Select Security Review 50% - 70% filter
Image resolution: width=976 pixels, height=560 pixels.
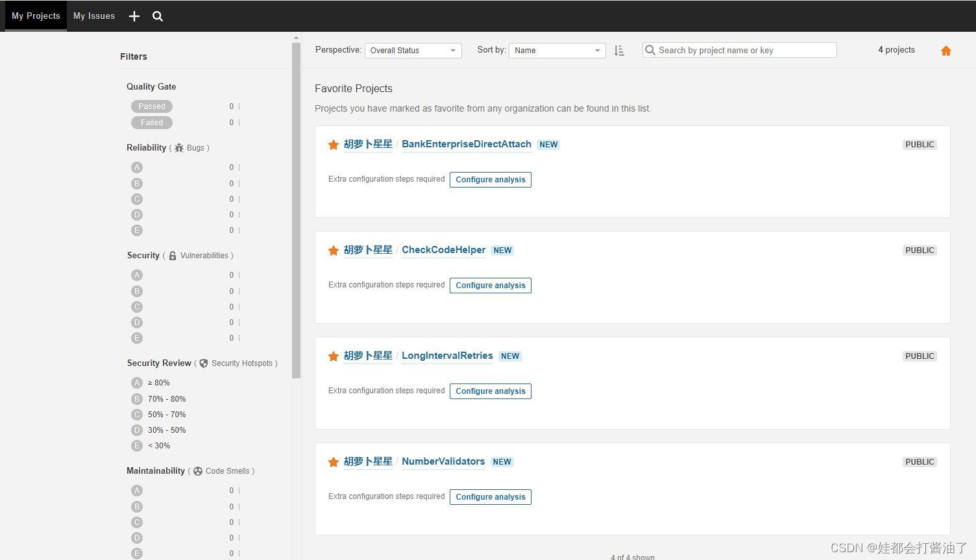coord(158,415)
